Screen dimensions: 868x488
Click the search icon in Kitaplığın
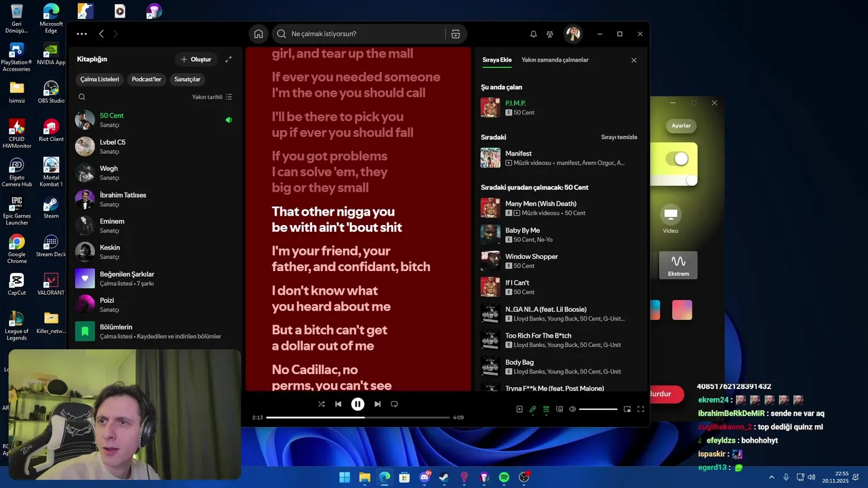coord(82,97)
